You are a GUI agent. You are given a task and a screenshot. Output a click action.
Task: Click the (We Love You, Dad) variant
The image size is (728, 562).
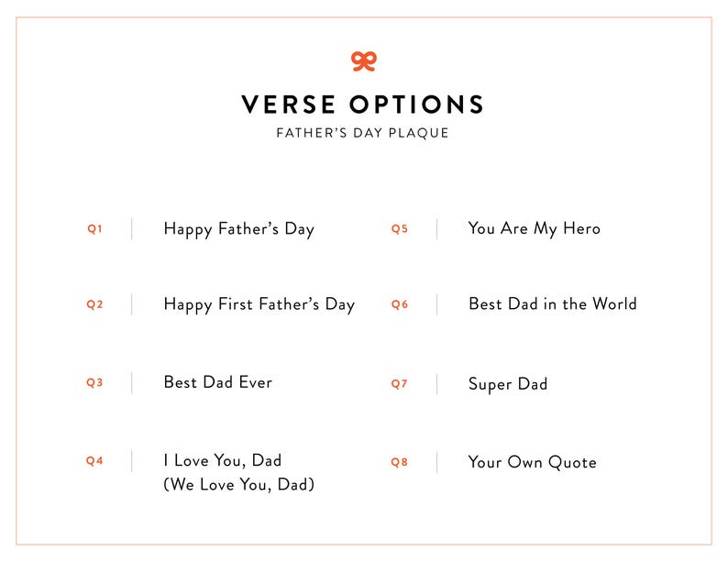point(238,485)
